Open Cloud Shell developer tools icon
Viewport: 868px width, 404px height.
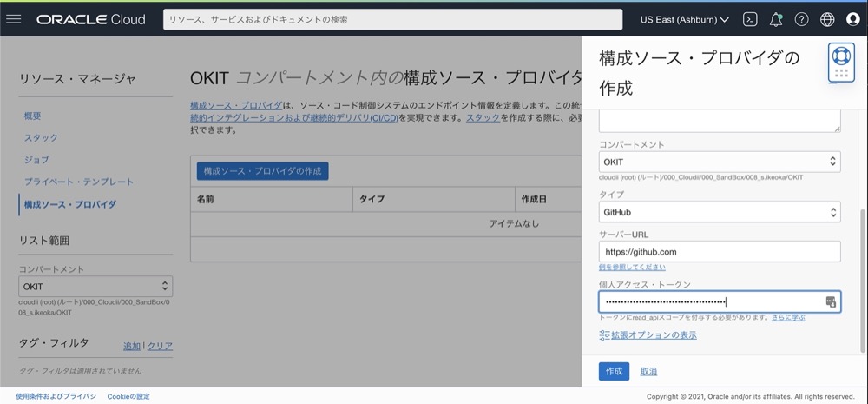pos(750,19)
